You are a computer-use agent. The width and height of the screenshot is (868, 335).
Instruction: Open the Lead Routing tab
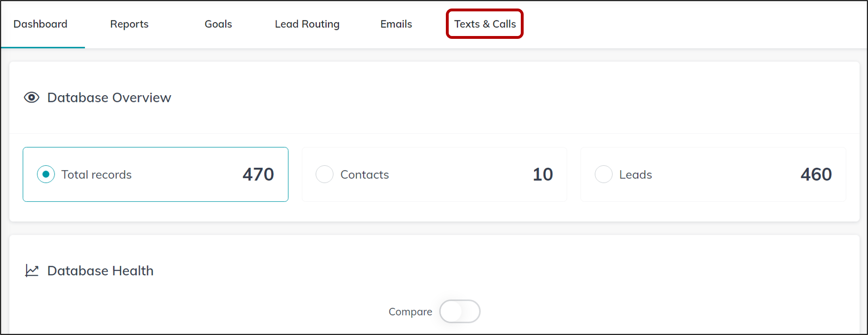(x=307, y=24)
